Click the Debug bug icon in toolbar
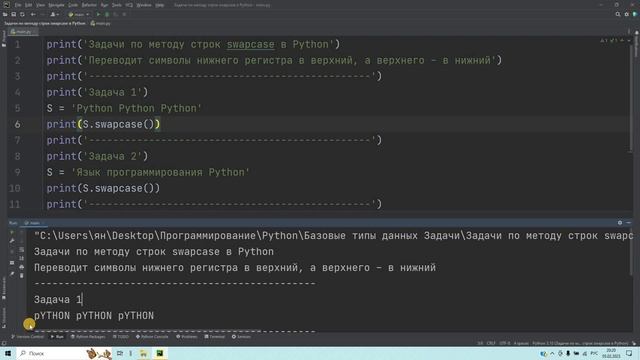This screenshot has width=640, height=360. 107,14
